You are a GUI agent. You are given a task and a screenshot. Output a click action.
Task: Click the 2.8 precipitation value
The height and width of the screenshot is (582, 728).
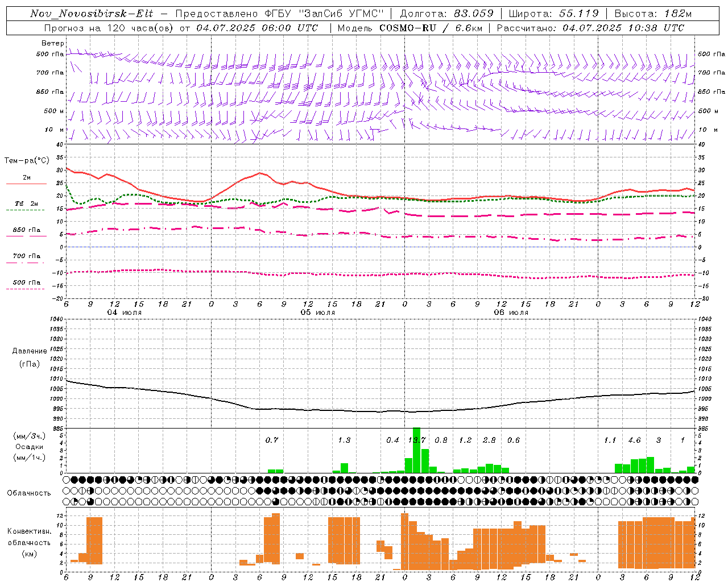click(489, 440)
